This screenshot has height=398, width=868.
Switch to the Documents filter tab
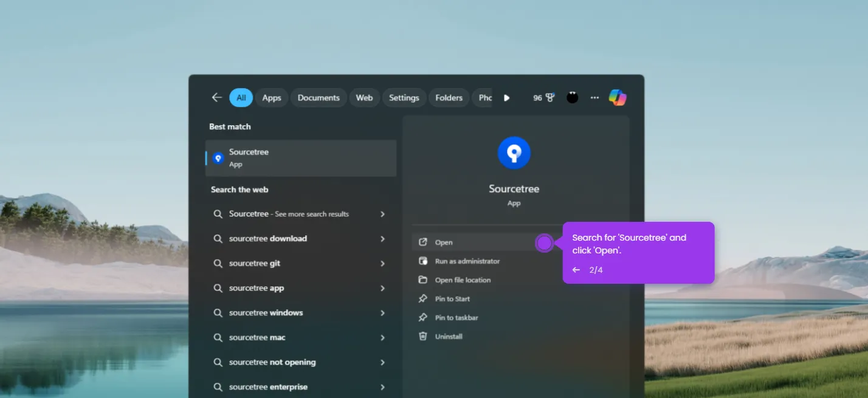pos(319,98)
